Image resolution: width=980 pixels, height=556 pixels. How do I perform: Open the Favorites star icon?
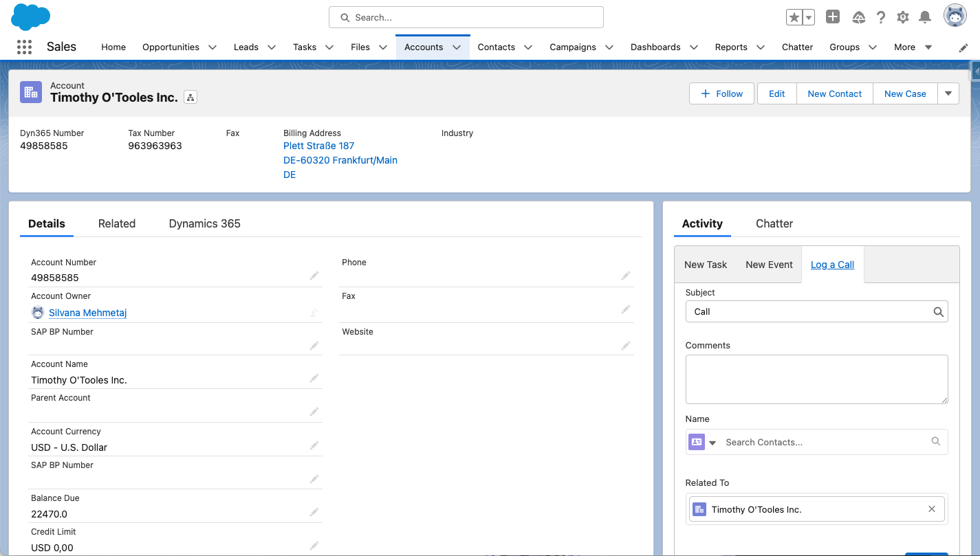794,17
